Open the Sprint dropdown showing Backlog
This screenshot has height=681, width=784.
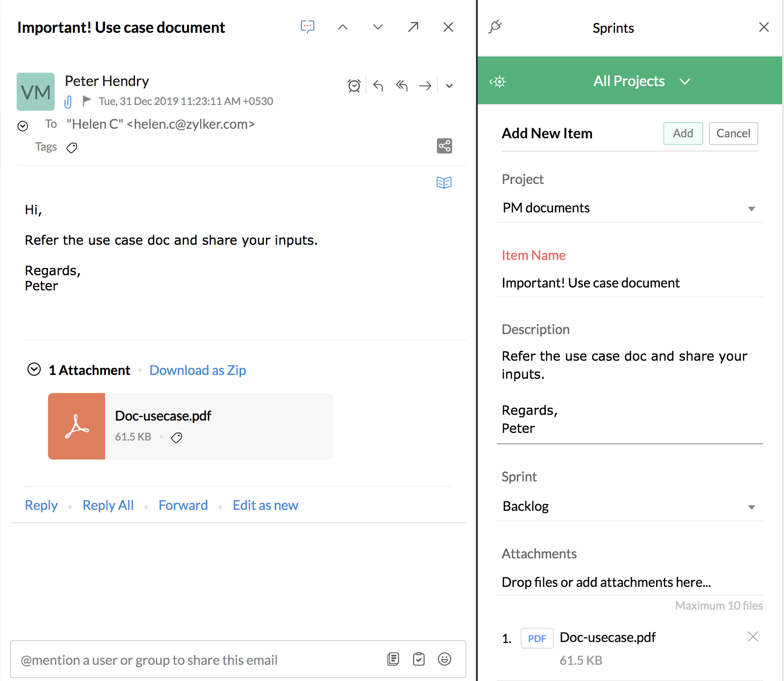[x=629, y=507]
